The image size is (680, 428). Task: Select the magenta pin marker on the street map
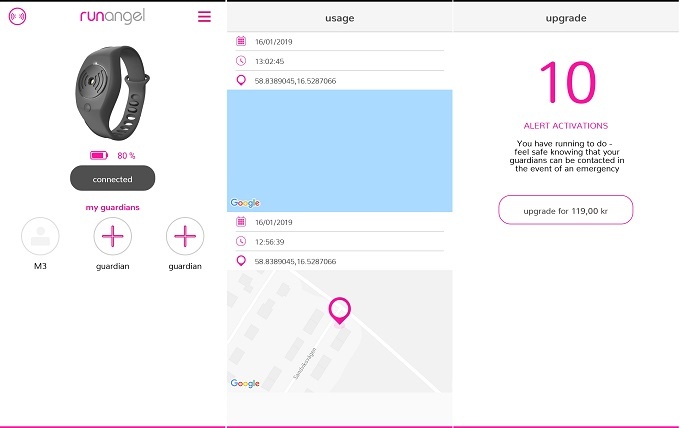click(x=340, y=310)
